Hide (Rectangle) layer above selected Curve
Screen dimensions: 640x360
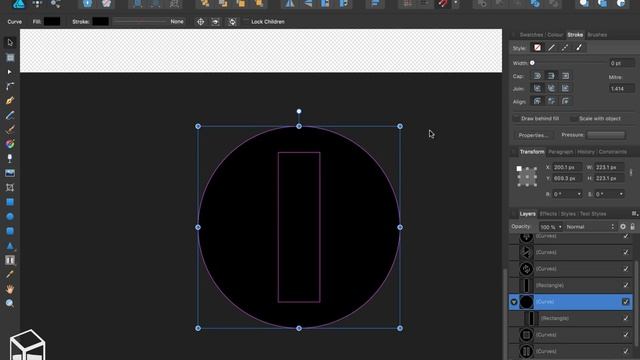(626, 285)
